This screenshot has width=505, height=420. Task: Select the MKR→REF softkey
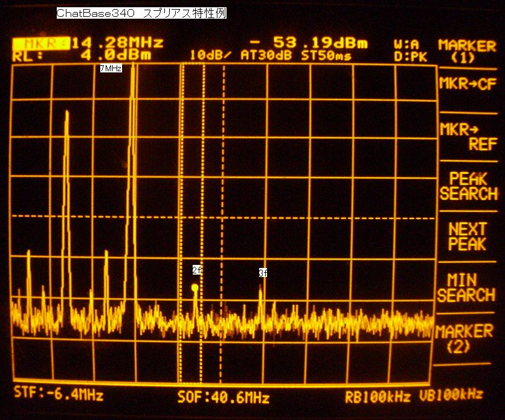(469, 136)
